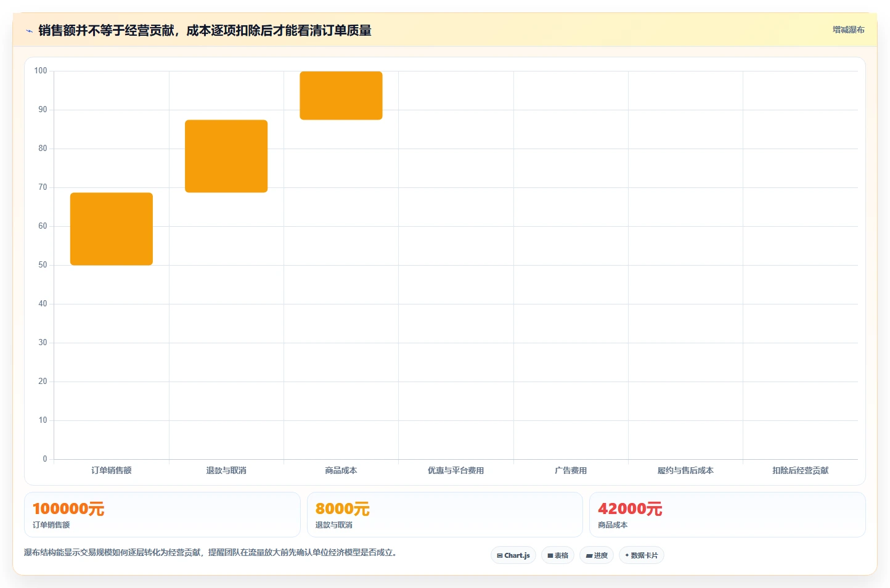Viewport: 890px width, 588px height.
Task: Click the 订单销售额 caption under 100000元
Action: [51, 525]
